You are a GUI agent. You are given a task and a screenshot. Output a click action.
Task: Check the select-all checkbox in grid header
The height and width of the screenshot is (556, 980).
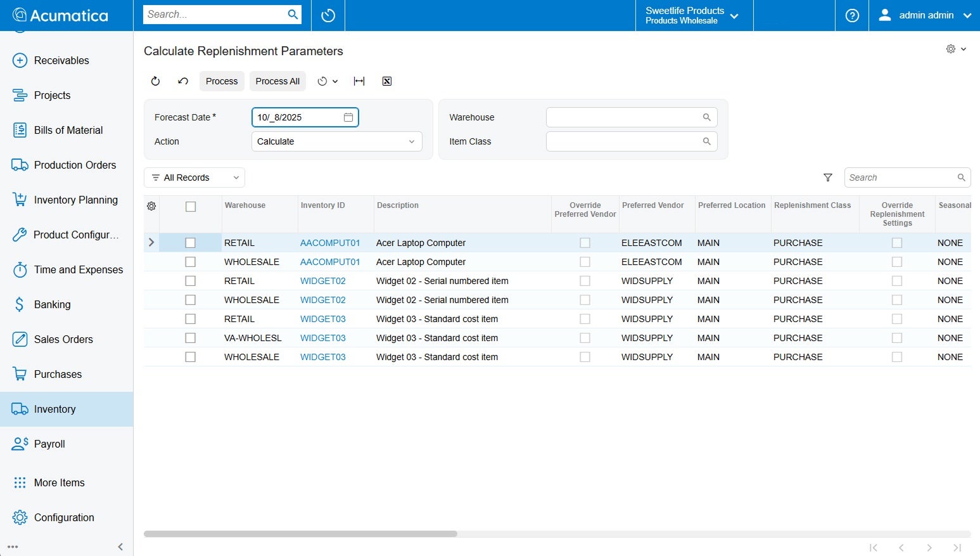click(191, 206)
